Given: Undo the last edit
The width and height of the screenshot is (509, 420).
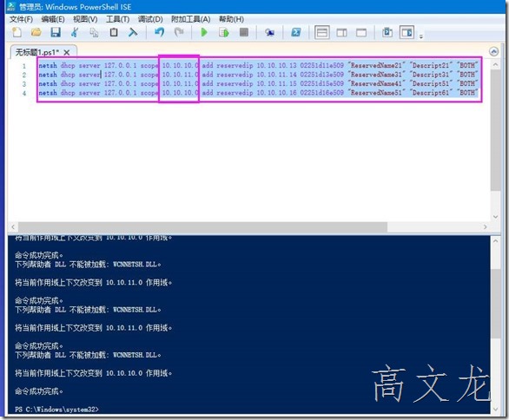Looking at the screenshot, I should [159, 32].
